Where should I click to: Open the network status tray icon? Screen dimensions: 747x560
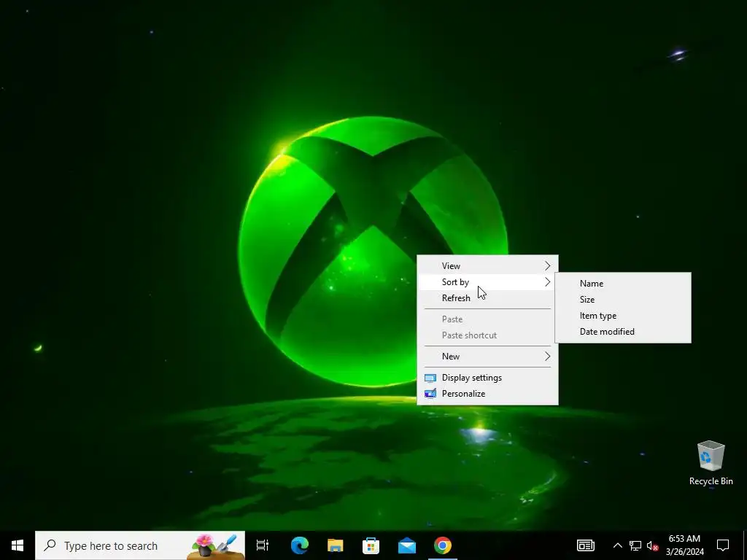[635, 545]
